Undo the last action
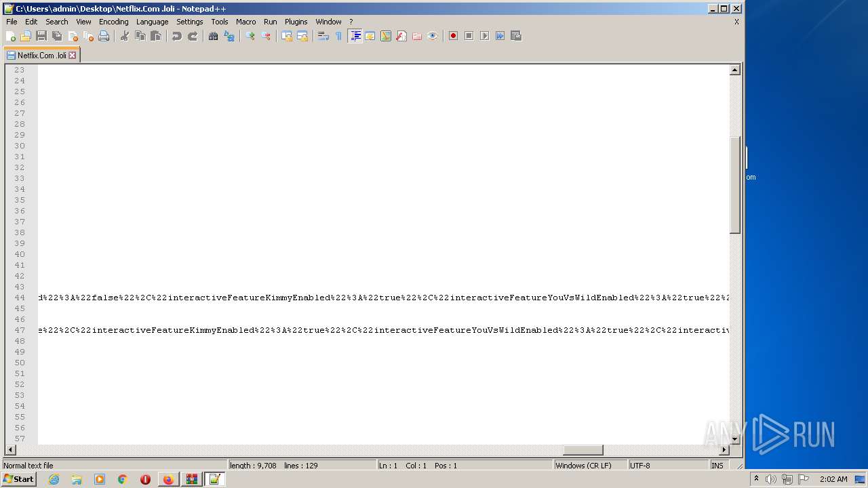Viewport: 868px width, 488px height. tap(177, 36)
